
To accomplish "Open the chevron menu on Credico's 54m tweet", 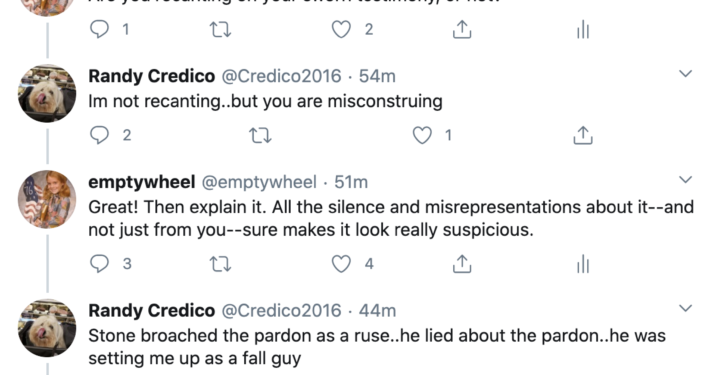I will [x=686, y=73].
